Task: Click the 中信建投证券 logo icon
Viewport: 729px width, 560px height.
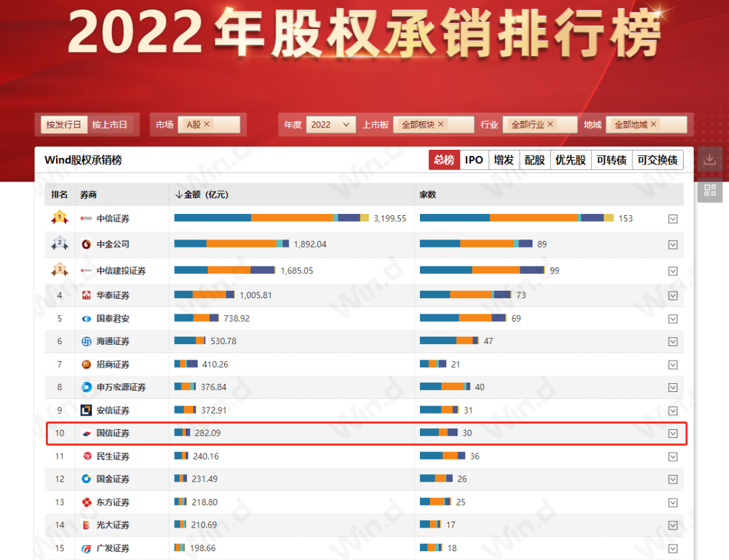Action: click(86, 271)
